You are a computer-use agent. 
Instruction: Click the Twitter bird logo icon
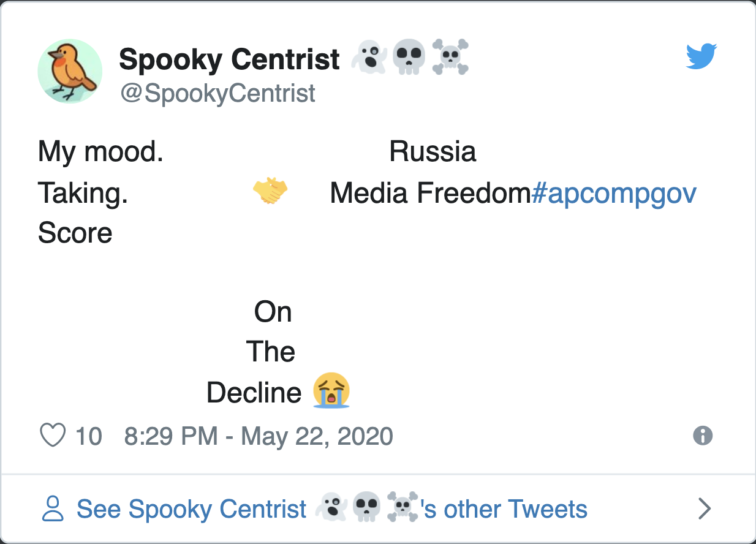(701, 56)
